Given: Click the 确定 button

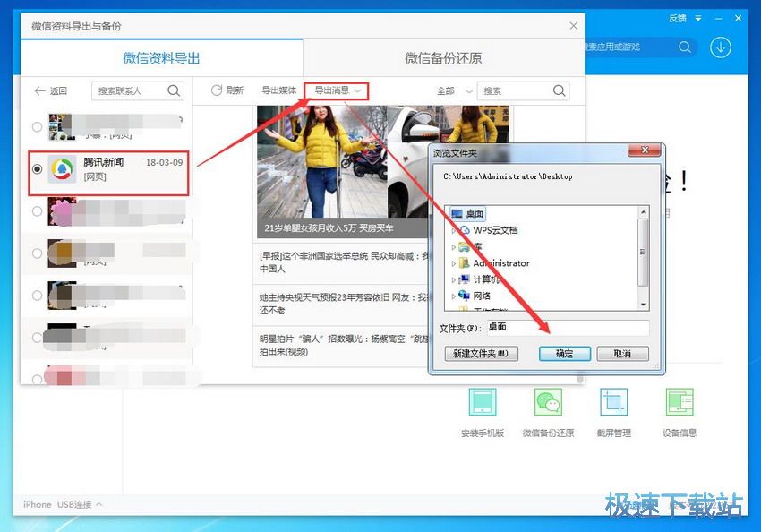Looking at the screenshot, I should pyautogui.click(x=564, y=354).
